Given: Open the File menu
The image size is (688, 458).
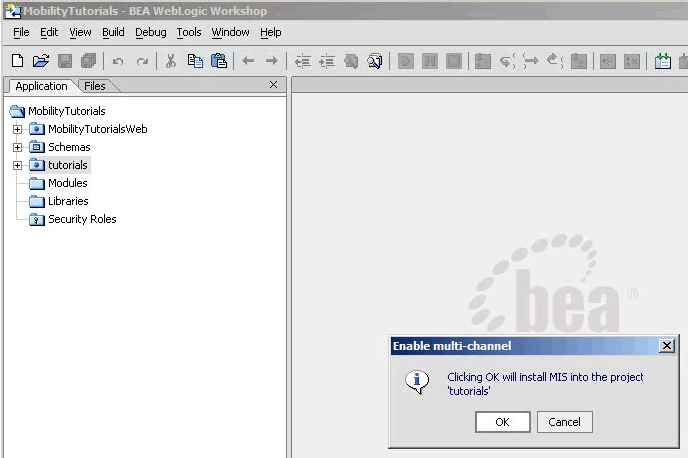Looking at the screenshot, I should 21,32.
